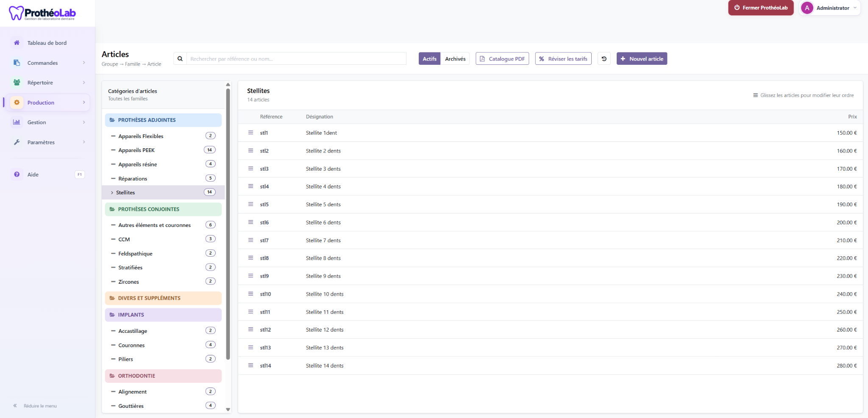This screenshot has width=868, height=418.
Task: Click the Production gear icon
Action: coord(17,102)
